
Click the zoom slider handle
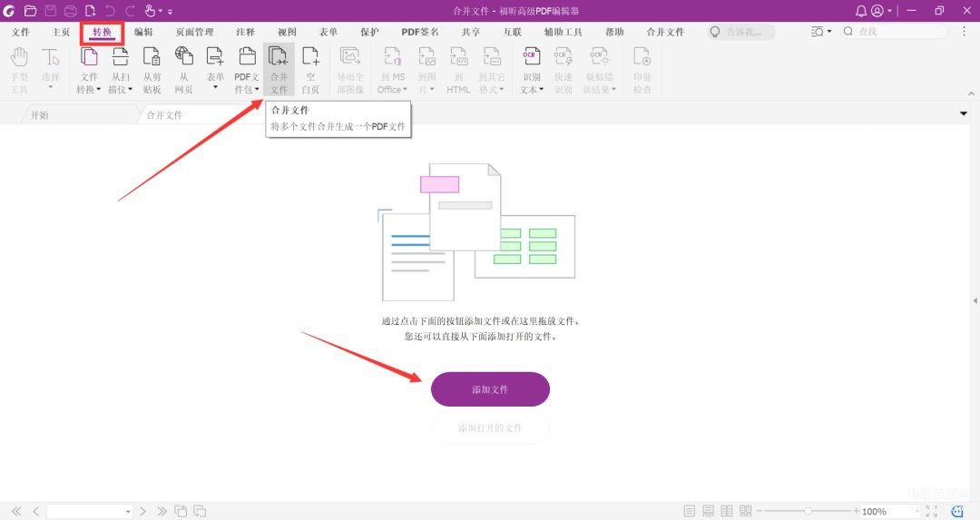(x=808, y=511)
